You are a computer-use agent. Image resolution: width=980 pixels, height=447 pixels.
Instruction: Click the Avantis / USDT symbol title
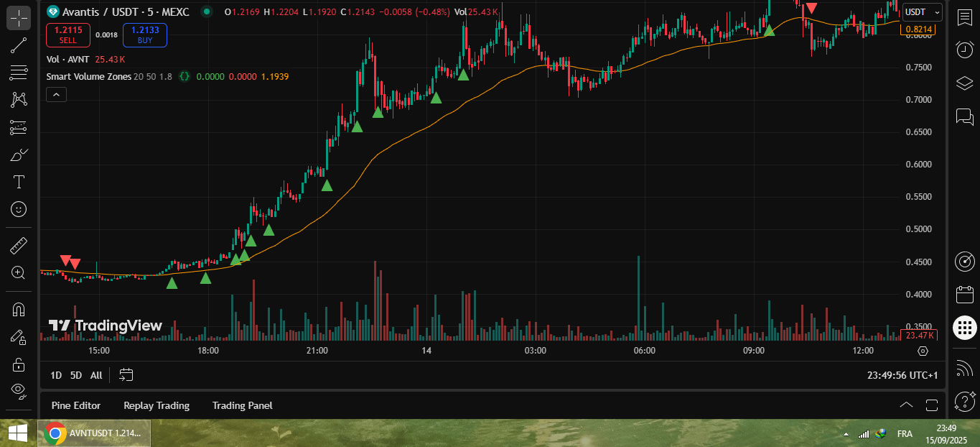coord(126,11)
